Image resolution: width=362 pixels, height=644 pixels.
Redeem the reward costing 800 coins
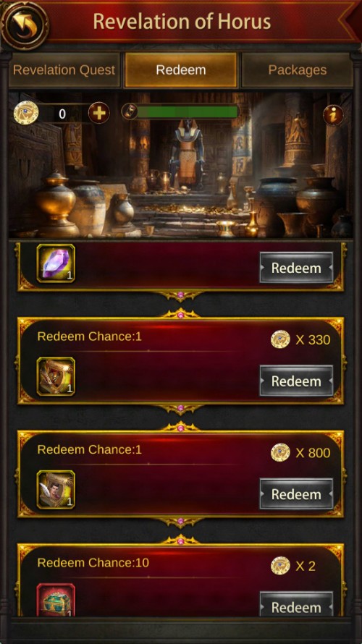coord(296,494)
